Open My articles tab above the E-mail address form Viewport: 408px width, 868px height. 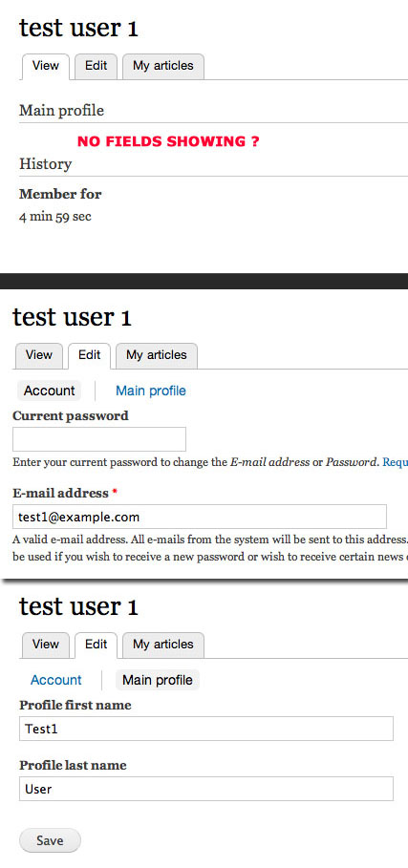pos(157,355)
